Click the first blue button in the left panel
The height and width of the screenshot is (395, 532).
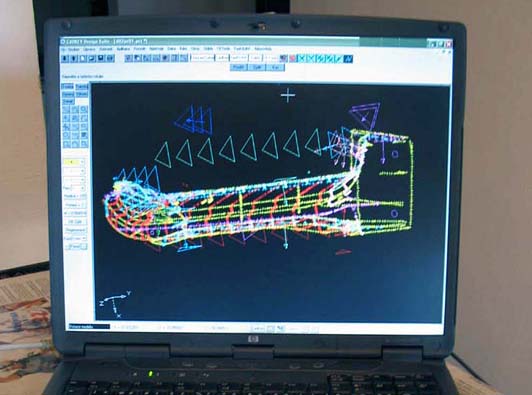coord(68,87)
